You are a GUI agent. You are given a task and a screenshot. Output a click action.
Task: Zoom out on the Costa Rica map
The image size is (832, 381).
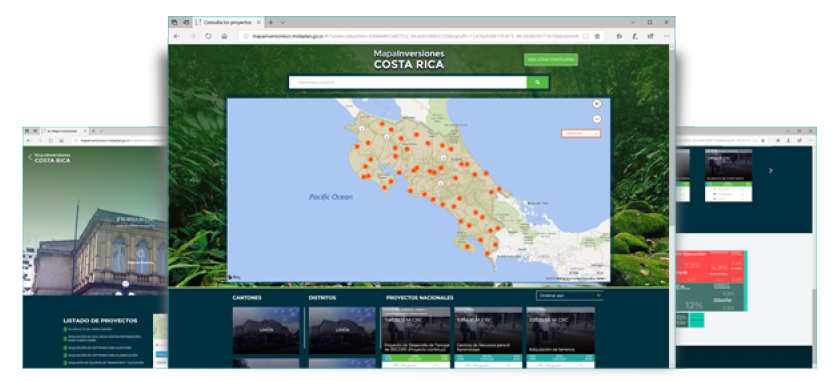(x=596, y=119)
